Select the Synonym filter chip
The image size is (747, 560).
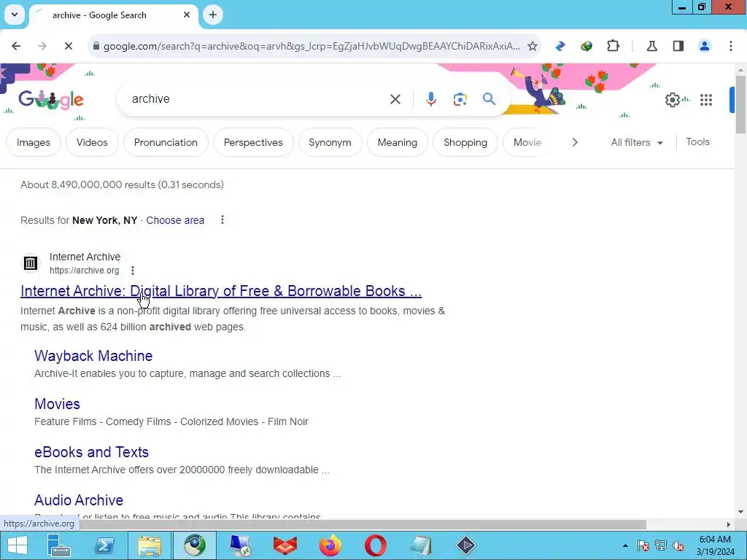click(330, 142)
